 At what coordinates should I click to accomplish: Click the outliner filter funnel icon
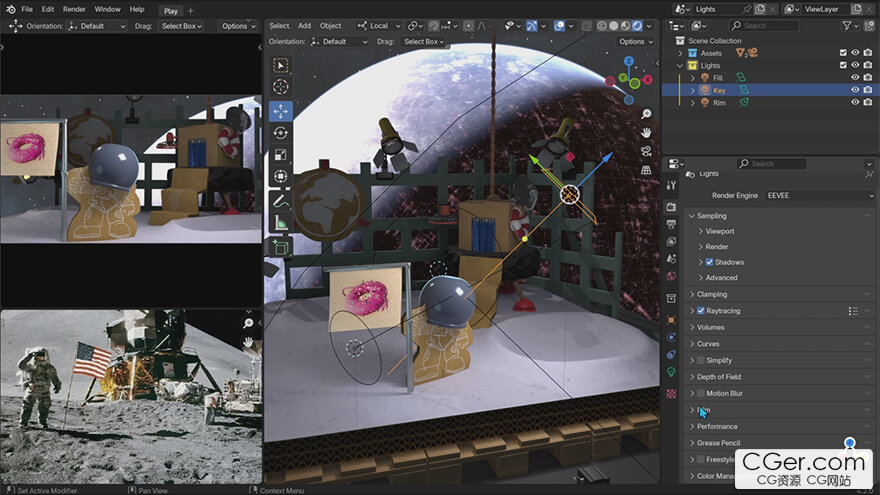846,26
